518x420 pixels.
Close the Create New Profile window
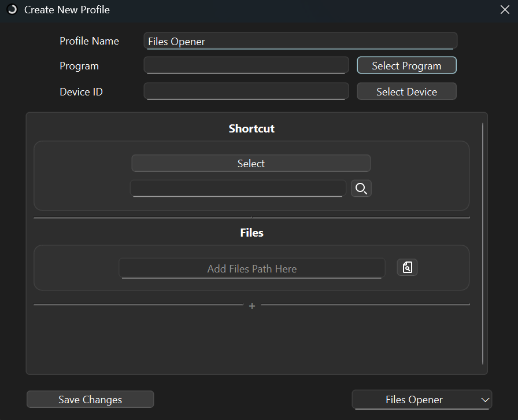tap(504, 10)
